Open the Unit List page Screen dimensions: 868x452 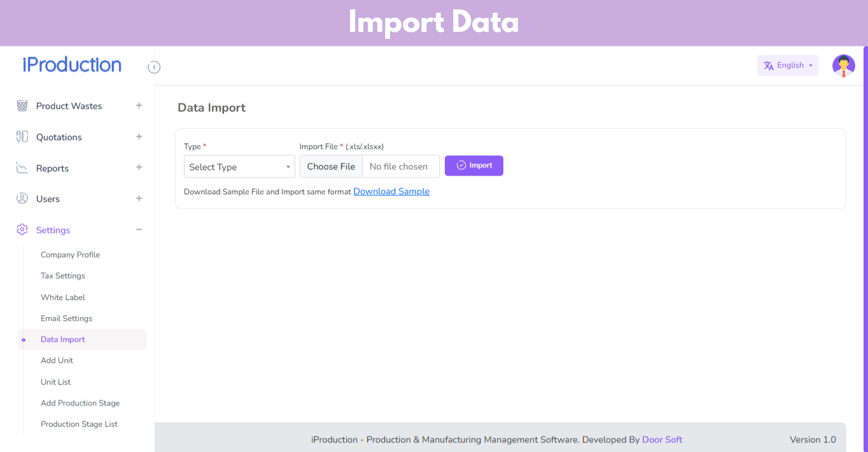56,382
